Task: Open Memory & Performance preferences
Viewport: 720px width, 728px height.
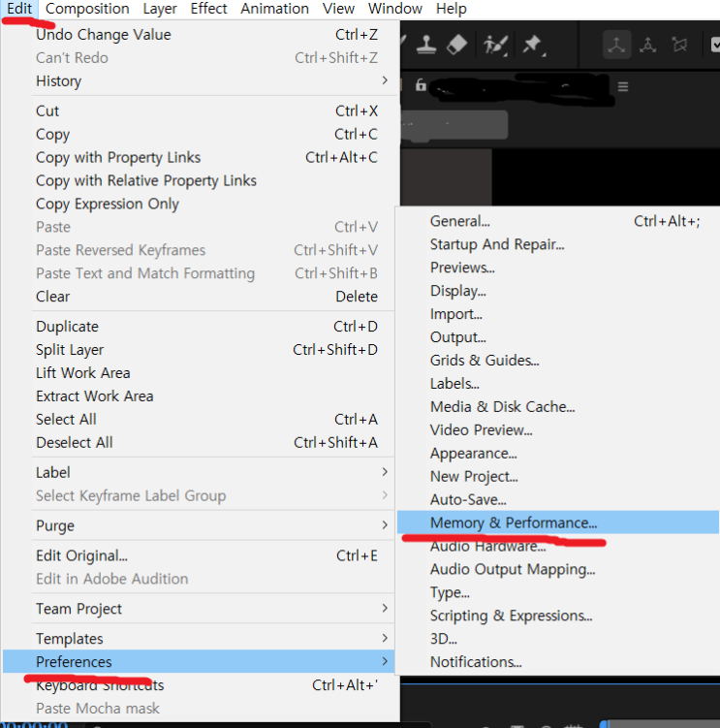Action: pos(514,522)
